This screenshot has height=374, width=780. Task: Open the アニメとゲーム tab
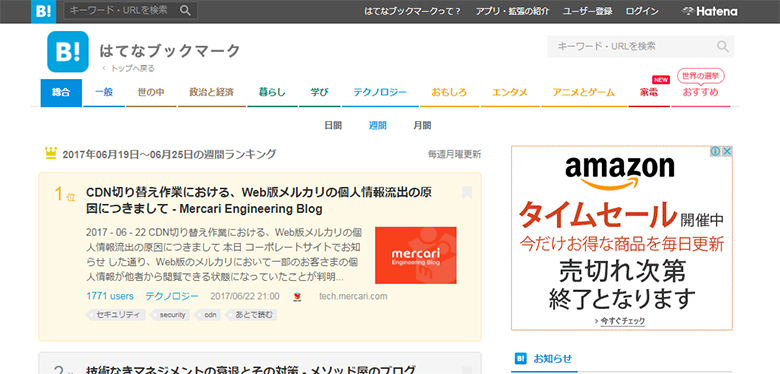coord(584,93)
